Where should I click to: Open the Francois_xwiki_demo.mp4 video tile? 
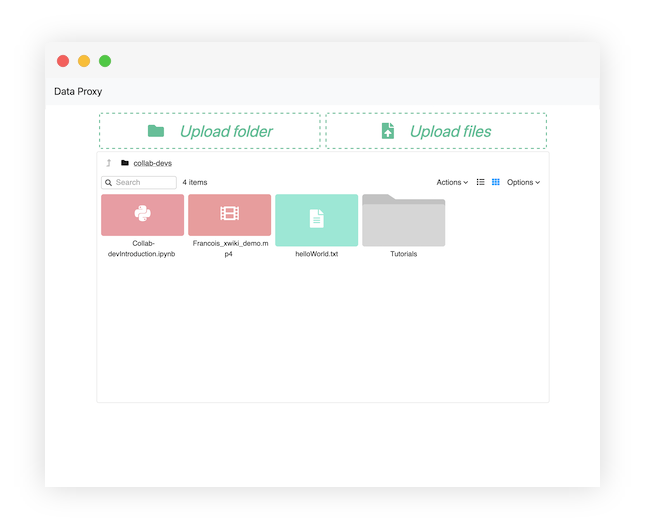[x=229, y=214]
